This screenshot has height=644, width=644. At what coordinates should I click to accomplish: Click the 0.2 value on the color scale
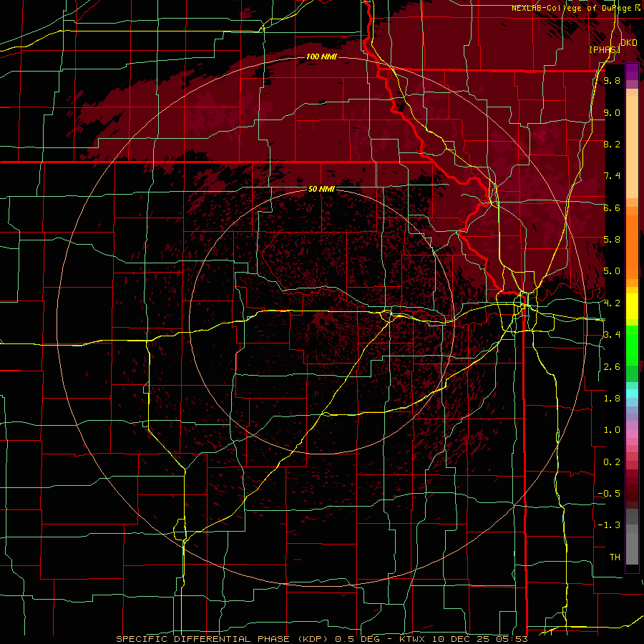612,462
